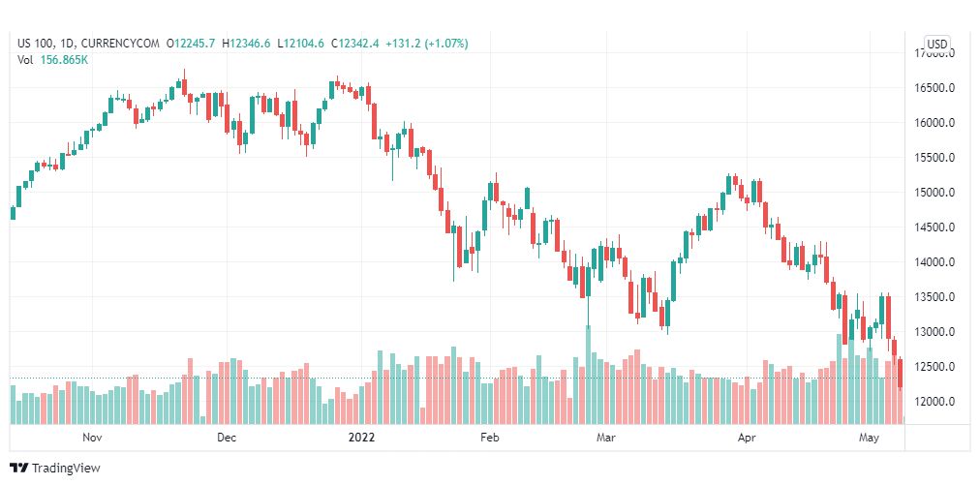Click the Feb label on time axis
Viewport: 980px width, 485px height.
(x=489, y=438)
